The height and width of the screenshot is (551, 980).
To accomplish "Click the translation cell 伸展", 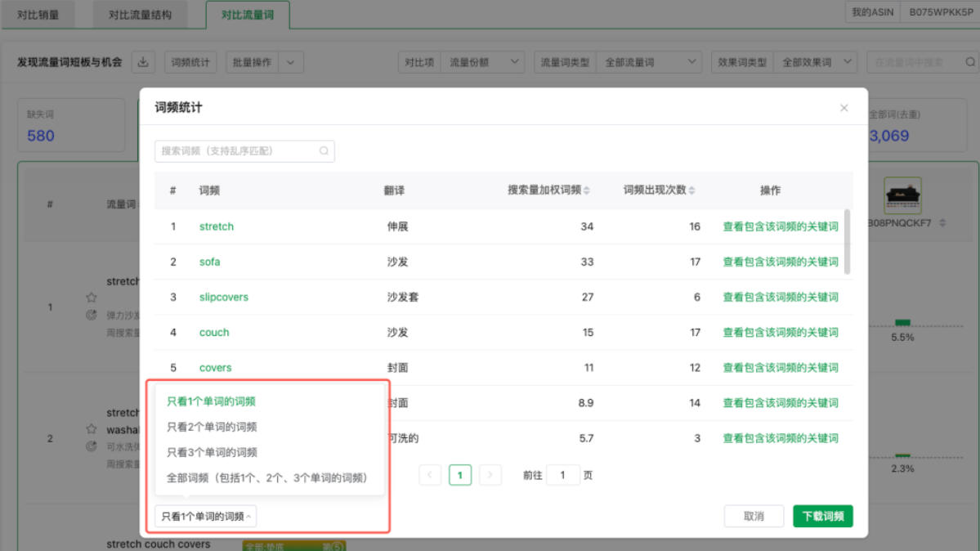I will point(397,226).
